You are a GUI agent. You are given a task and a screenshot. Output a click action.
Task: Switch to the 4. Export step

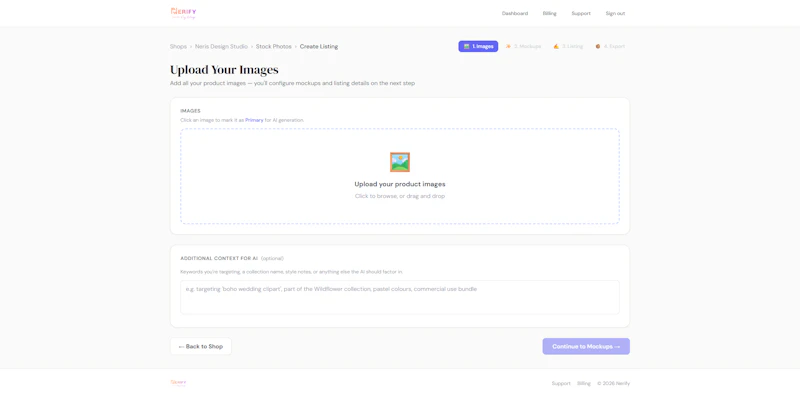tap(610, 46)
